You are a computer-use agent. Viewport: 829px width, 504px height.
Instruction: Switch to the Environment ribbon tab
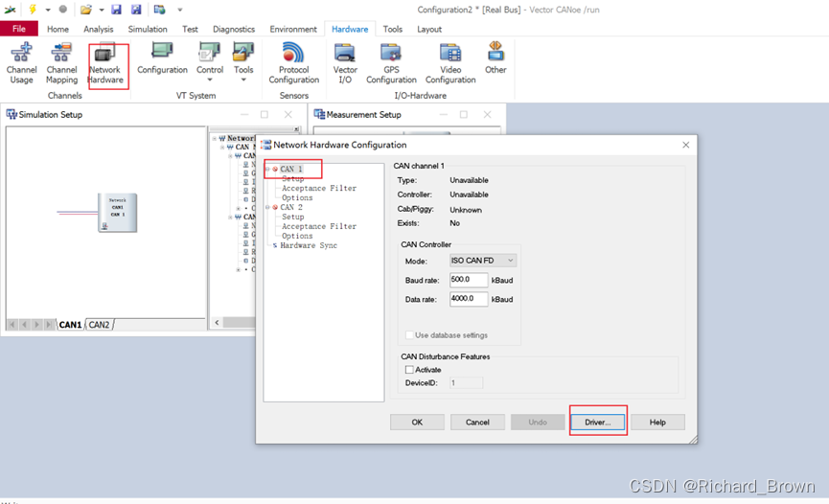pyautogui.click(x=293, y=29)
